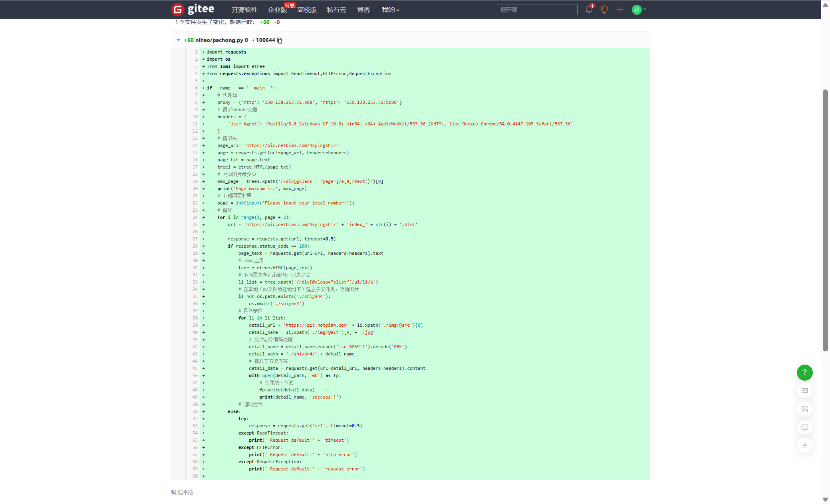Copy the pachong.py file path
This screenshot has width=830, height=504.
280,40
